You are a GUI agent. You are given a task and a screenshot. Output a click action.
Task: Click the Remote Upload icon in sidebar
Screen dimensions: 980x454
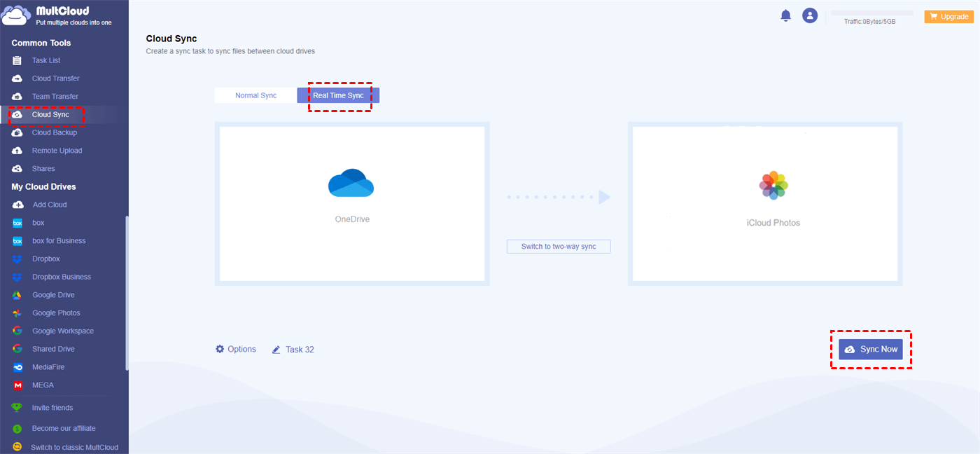tap(17, 151)
